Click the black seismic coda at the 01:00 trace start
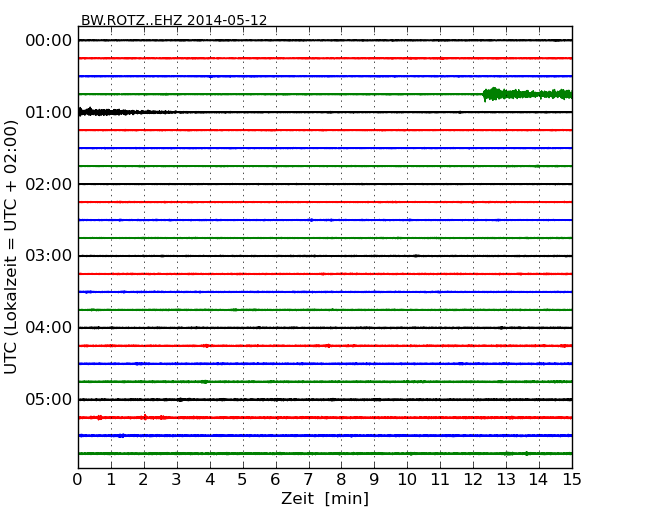Screen dimensions: 650x520 click(128, 112)
